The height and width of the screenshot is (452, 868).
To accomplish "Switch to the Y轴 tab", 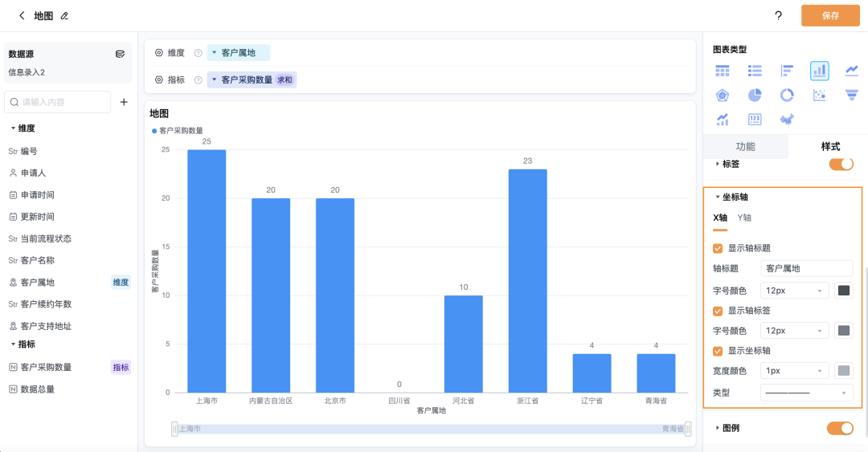I will click(744, 218).
